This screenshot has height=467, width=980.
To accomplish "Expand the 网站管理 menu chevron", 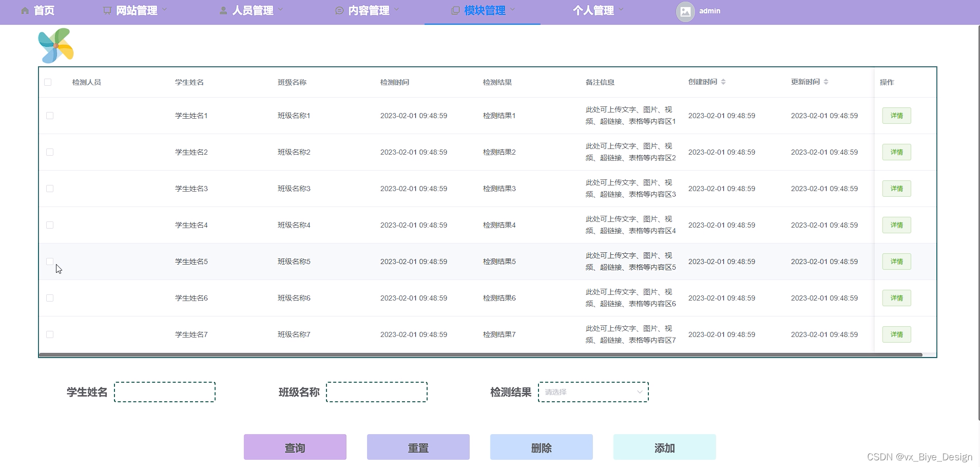I will 165,9.
